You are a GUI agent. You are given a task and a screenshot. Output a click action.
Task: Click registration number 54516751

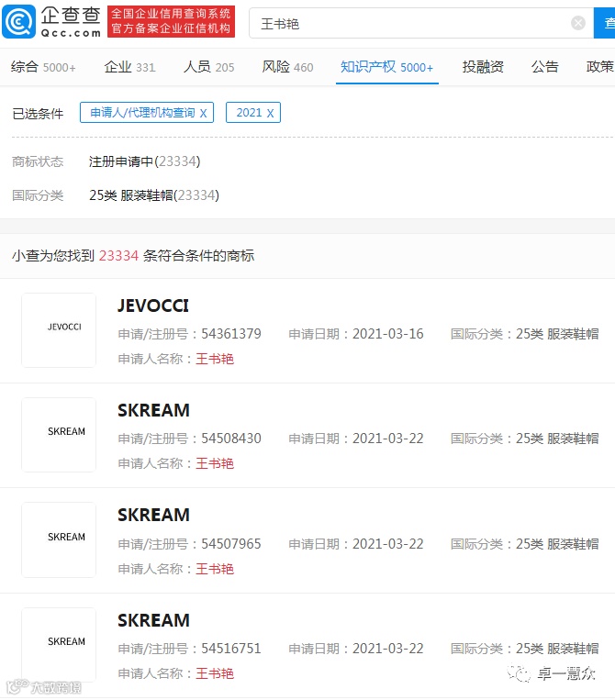point(231,649)
